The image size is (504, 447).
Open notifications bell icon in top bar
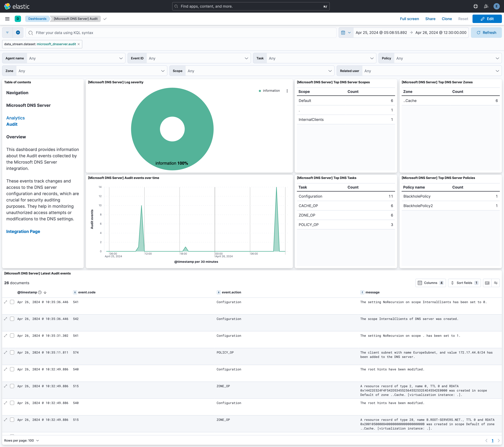486,6
